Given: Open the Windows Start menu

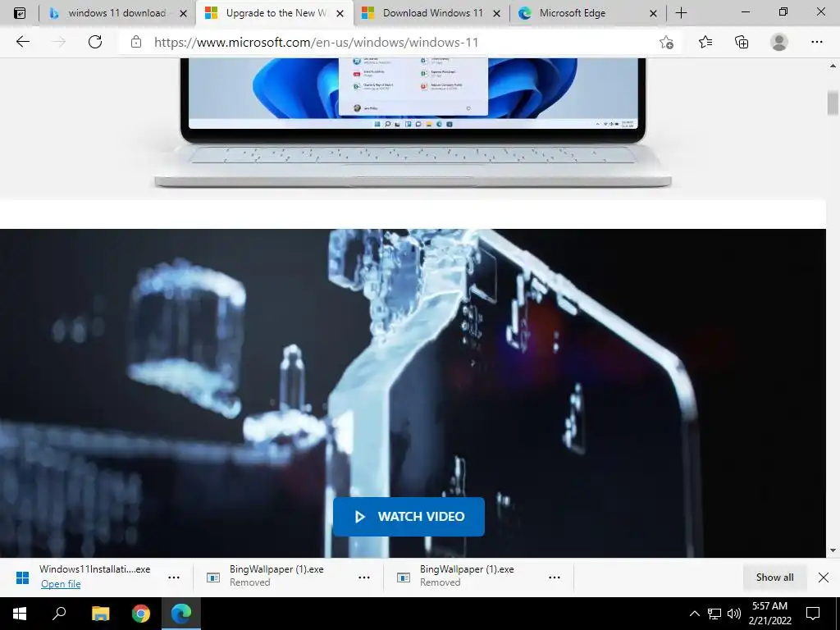Looking at the screenshot, I should (20, 614).
